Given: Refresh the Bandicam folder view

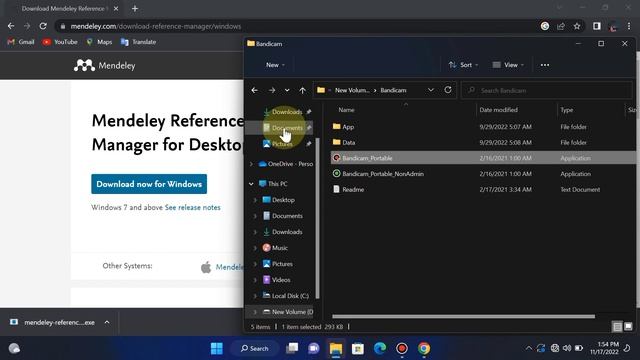Looking at the screenshot, I should point(448,90).
